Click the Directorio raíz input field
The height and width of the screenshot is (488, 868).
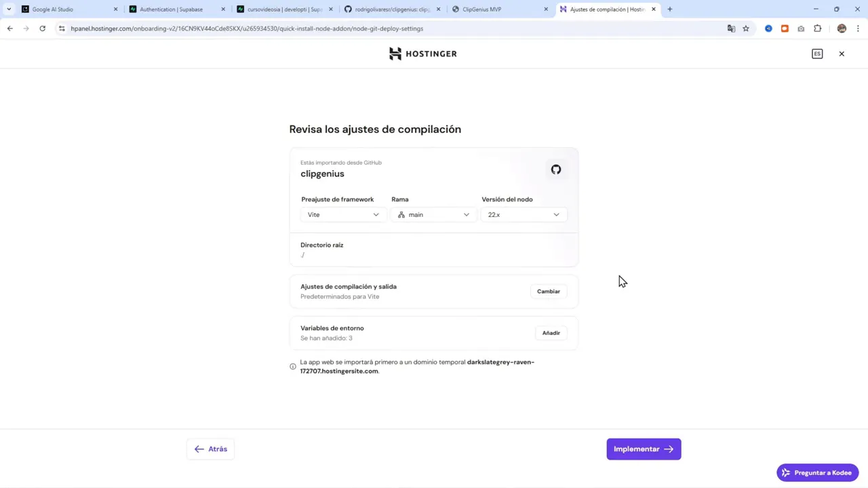[x=434, y=254]
